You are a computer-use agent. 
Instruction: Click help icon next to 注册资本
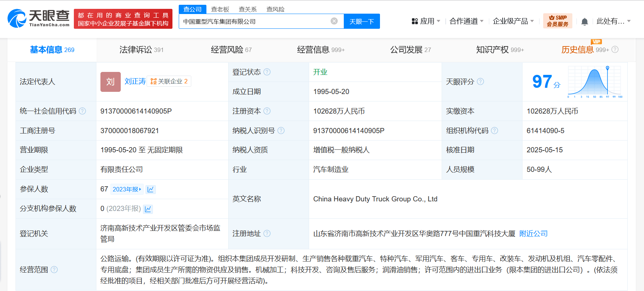[x=267, y=111]
